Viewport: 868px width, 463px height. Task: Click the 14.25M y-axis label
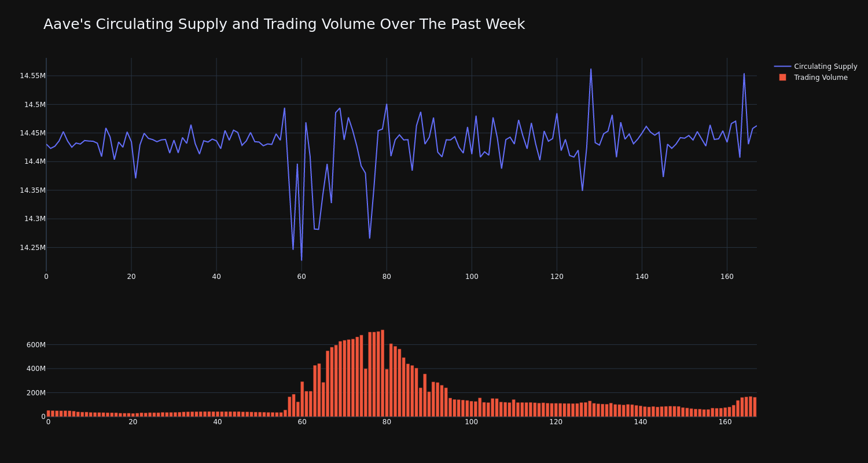point(32,248)
